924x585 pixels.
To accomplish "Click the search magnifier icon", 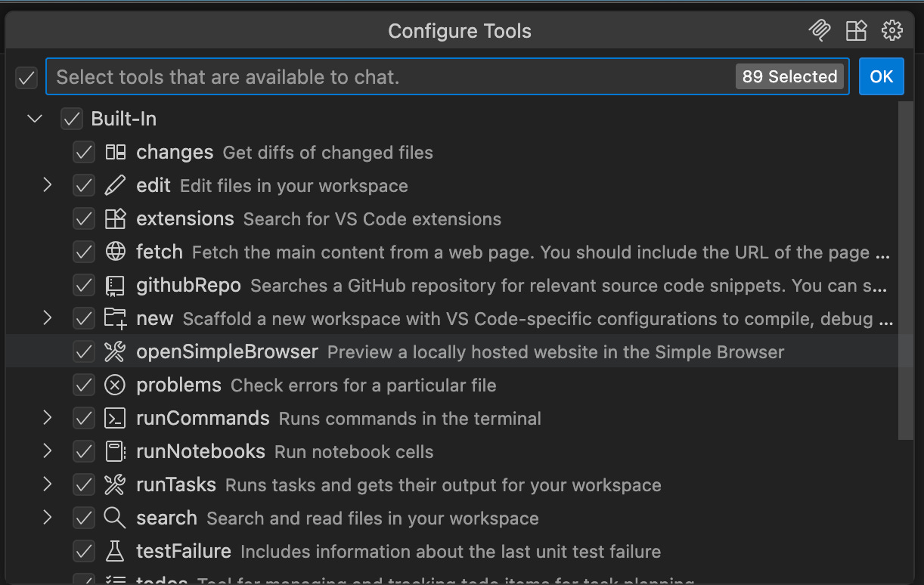I will 115,518.
